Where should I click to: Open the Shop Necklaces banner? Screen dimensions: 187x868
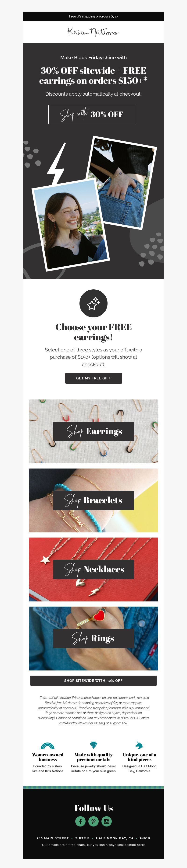[x=93, y=569]
